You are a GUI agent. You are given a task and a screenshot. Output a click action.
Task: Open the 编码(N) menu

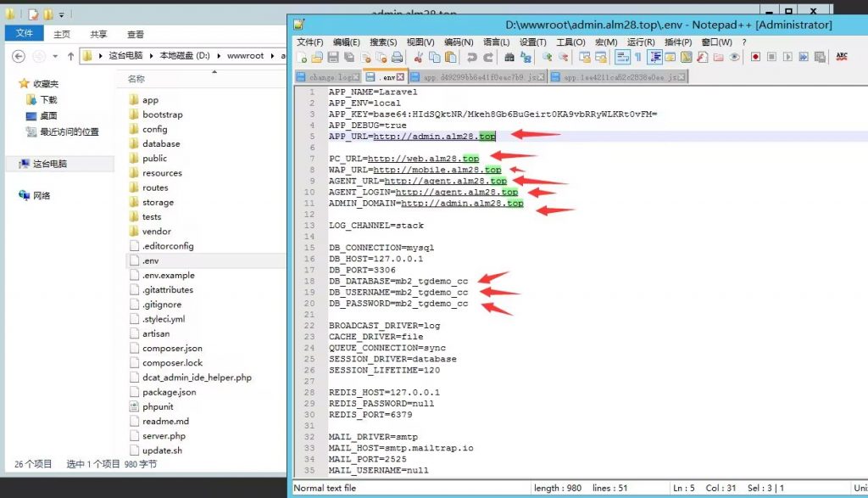coord(459,42)
